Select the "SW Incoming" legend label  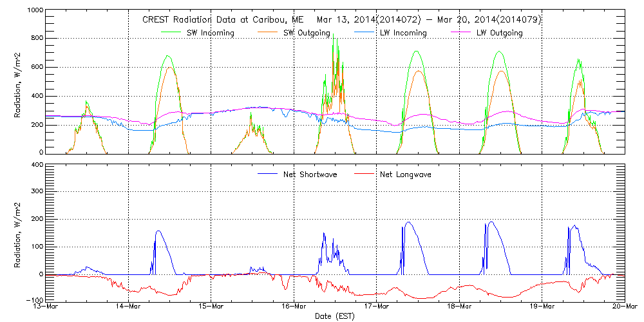[211, 33]
